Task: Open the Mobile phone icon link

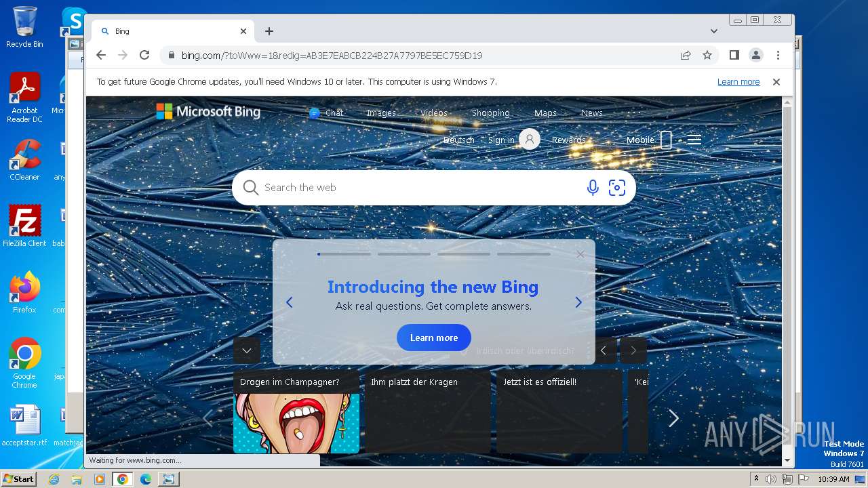Action: coord(666,140)
